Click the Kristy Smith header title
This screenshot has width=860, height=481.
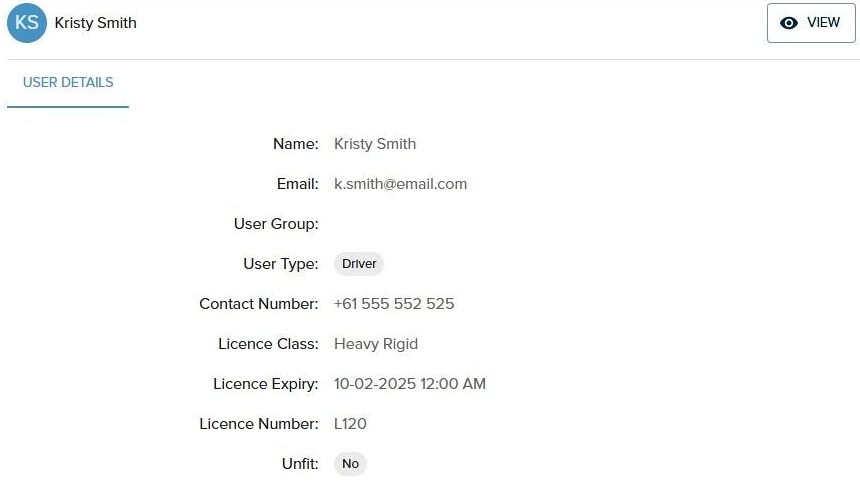96,23
